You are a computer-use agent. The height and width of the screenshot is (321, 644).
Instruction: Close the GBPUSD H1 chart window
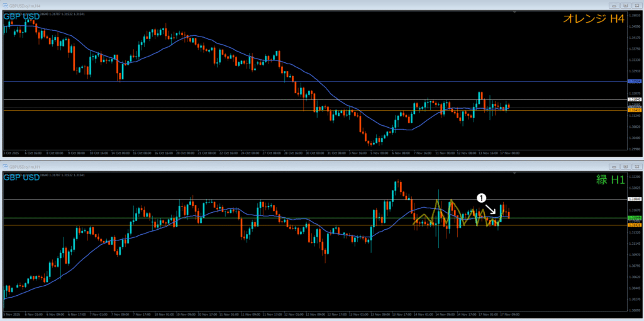[636, 167]
